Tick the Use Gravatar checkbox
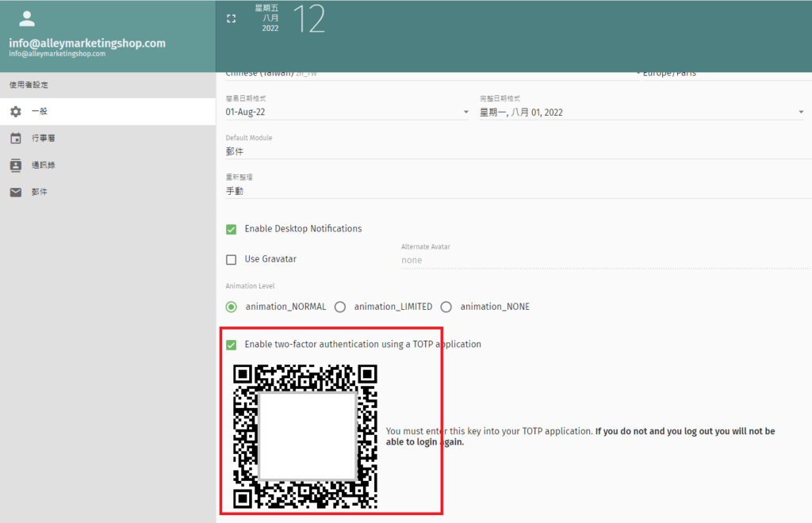The height and width of the screenshot is (523, 812). tap(232, 259)
